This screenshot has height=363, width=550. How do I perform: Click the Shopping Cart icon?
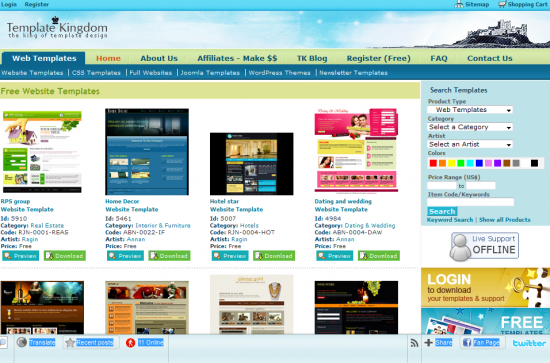(x=502, y=4)
